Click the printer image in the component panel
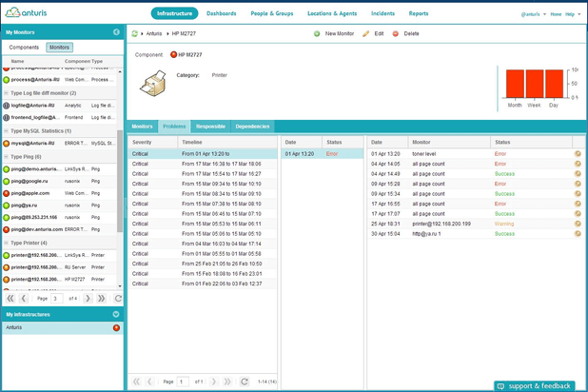This screenshot has width=588, height=392. coord(153,86)
